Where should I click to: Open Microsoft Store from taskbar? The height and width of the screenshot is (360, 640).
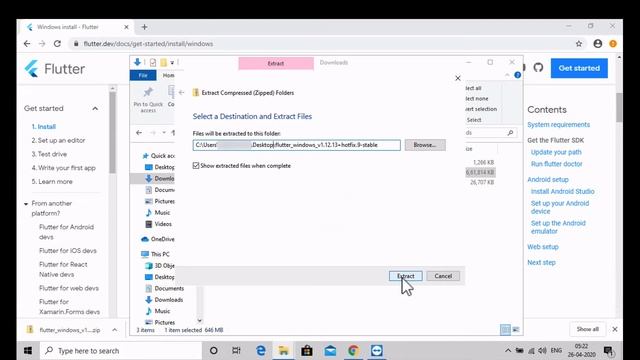(x=307, y=351)
